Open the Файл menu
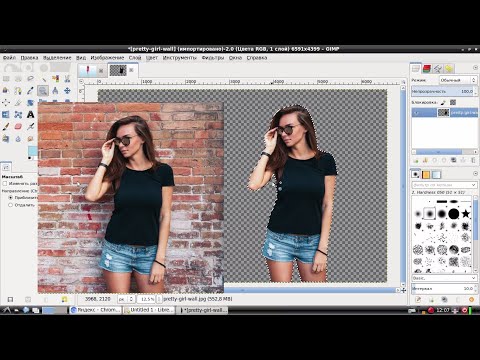 point(9,58)
